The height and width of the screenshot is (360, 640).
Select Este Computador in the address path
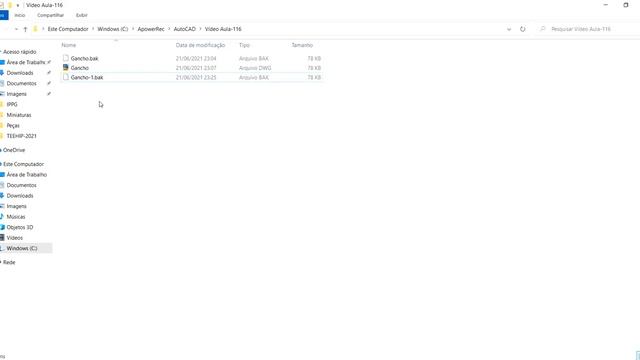68,29
